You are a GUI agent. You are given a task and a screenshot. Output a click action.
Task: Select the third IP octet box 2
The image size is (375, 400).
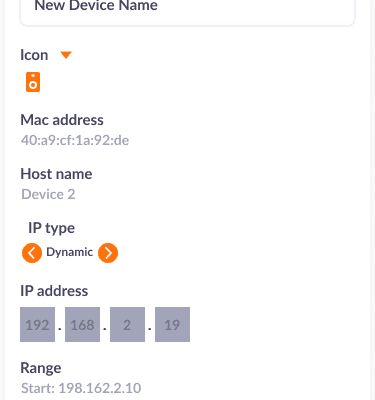(127, 325)
